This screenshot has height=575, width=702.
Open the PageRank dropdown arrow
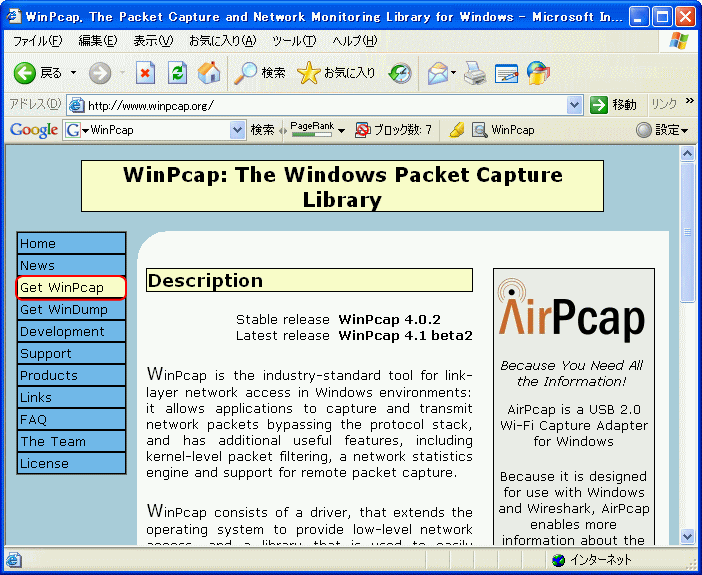341,131
